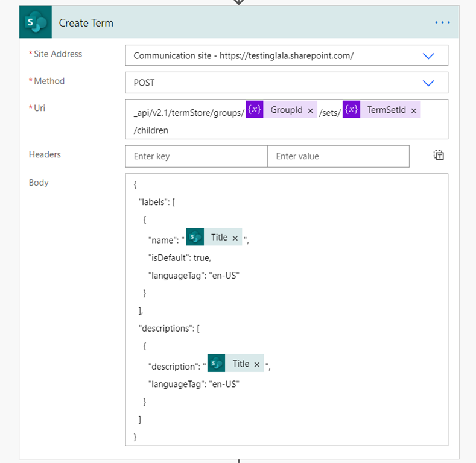Click the "isDefault": true line in Body
476x463 pixels.
[179, 258]
